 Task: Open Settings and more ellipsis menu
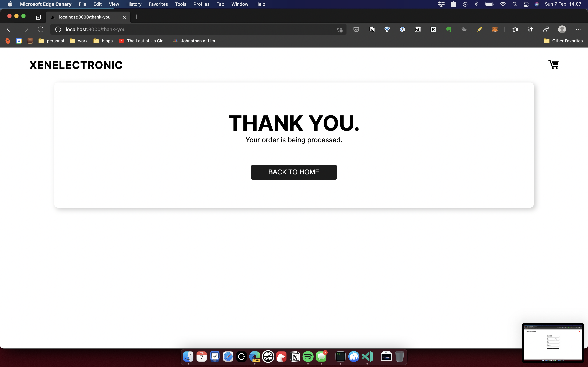coord(578,30)
